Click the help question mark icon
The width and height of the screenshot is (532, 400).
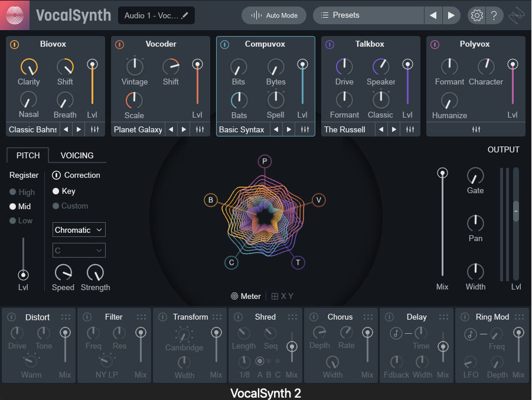coord(494,15)
